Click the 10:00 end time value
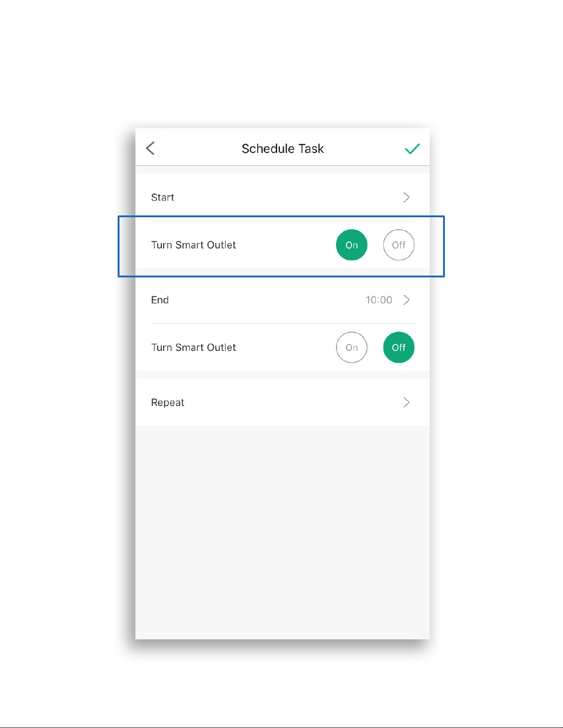Image resolution: width=563 pixels, height=728 pixels. point(379,300)
